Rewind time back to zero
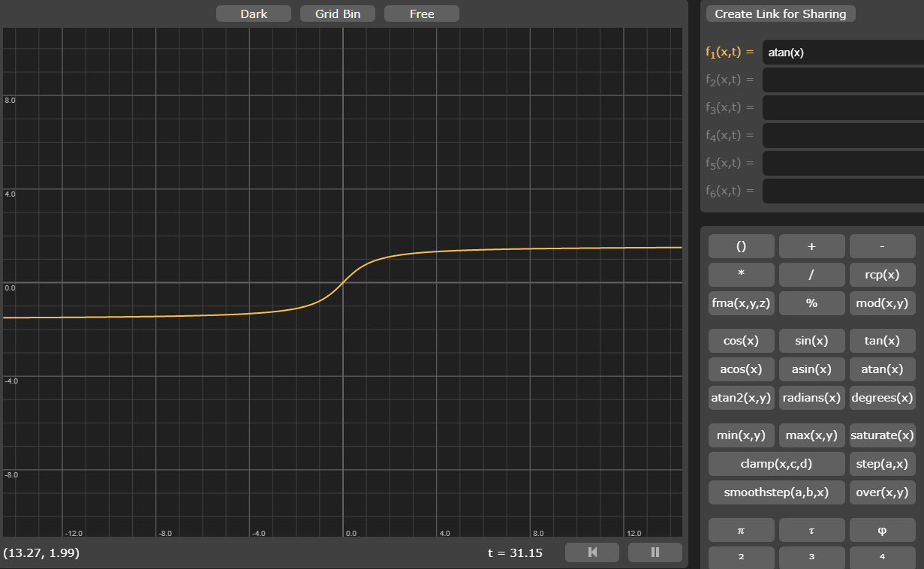The image size is (924, 569). (592, 552)
